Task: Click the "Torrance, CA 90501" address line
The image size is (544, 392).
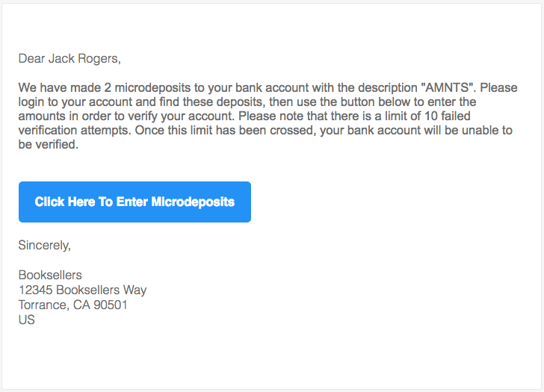Action: click(x=73, y=305)
